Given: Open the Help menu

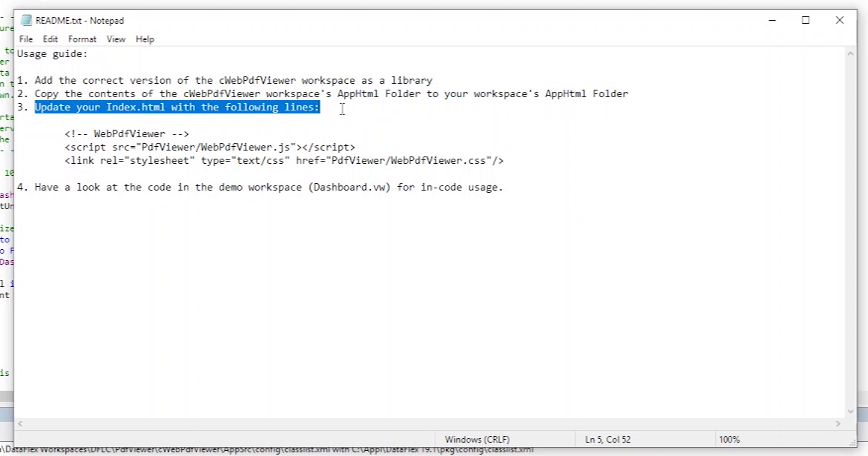Looking at the screenshot, I should (x=145, y=39).
